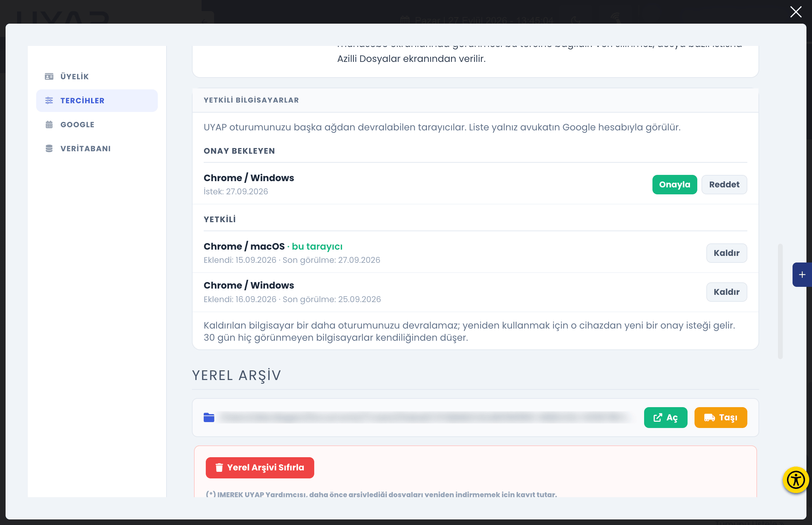Click the blurred archive path field

pos(425,418)
